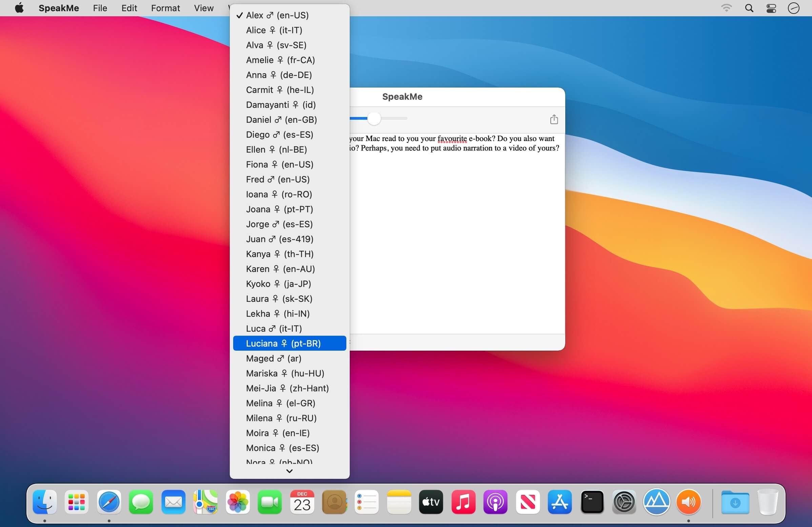
Task: Click the Spotlight search icon
Action: click(x=749, y=8)
